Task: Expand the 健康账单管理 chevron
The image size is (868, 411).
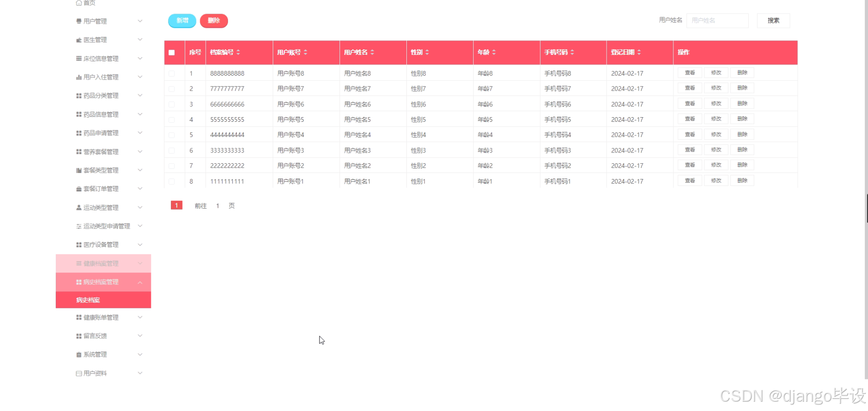Action: (x=140, y=317)
